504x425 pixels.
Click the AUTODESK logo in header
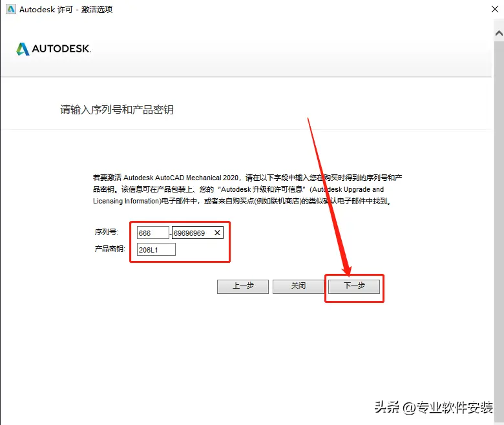coord(54,49)
